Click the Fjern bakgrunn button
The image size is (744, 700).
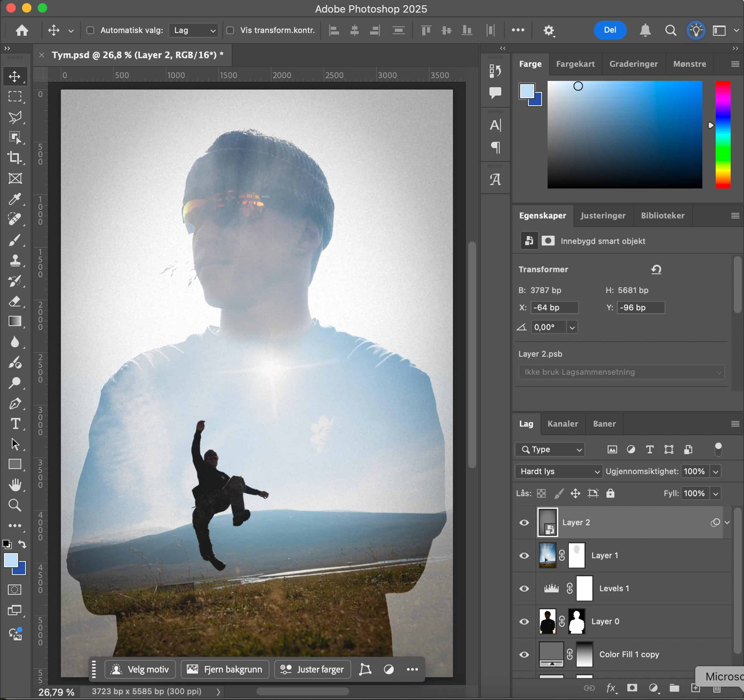225,669
